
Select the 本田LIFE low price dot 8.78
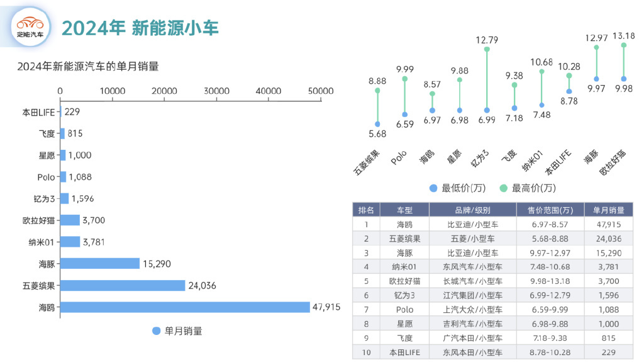click(569, 91)
